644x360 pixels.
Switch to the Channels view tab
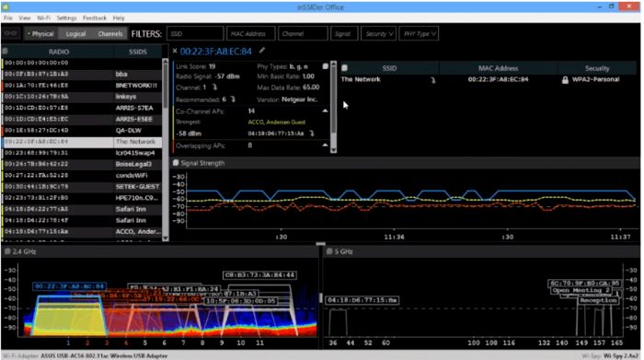[x=110, y=34]
